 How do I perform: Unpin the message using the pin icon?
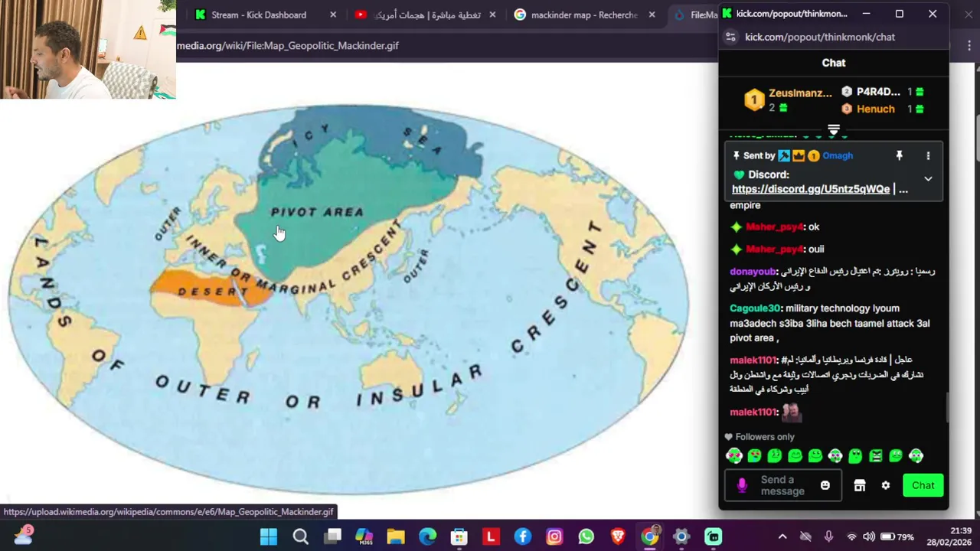(900, 155)
